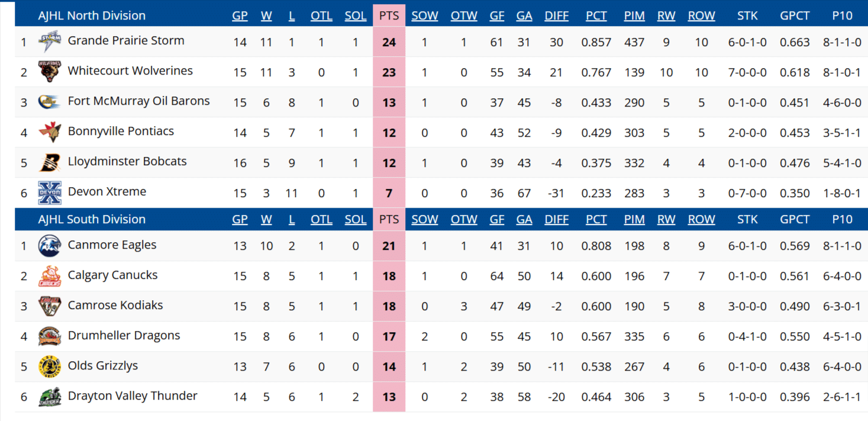Sort North Division by DIFF column
The width and height of the screenshot is (868, 421).
pyautogui.click(x=556, y=16)
